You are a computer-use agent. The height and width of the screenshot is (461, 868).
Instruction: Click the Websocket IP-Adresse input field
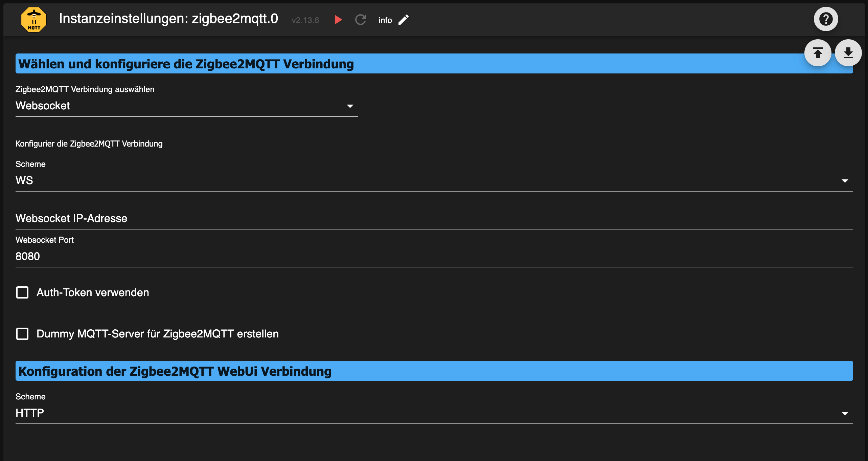click(434, 218)
